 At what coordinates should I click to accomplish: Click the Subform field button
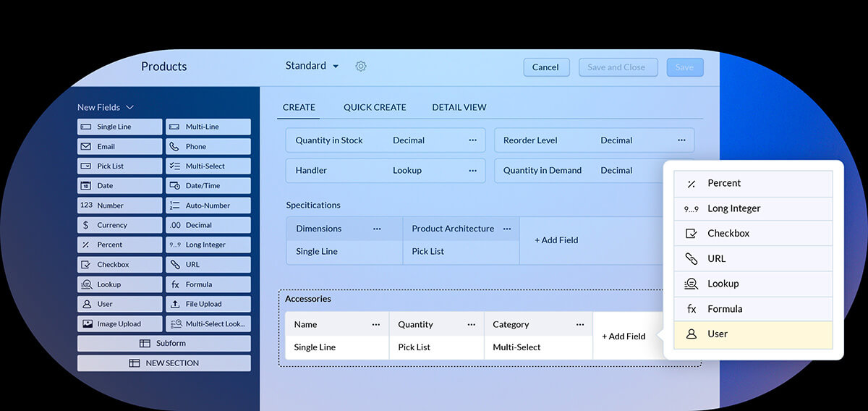(x=164, y=343)
